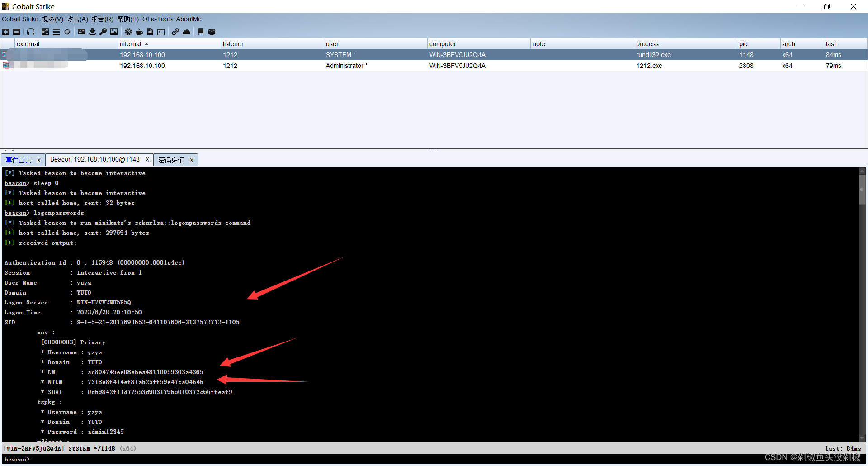The image size is (868, 466).
Task: Click the book help icon
Action: coord(201,32)
